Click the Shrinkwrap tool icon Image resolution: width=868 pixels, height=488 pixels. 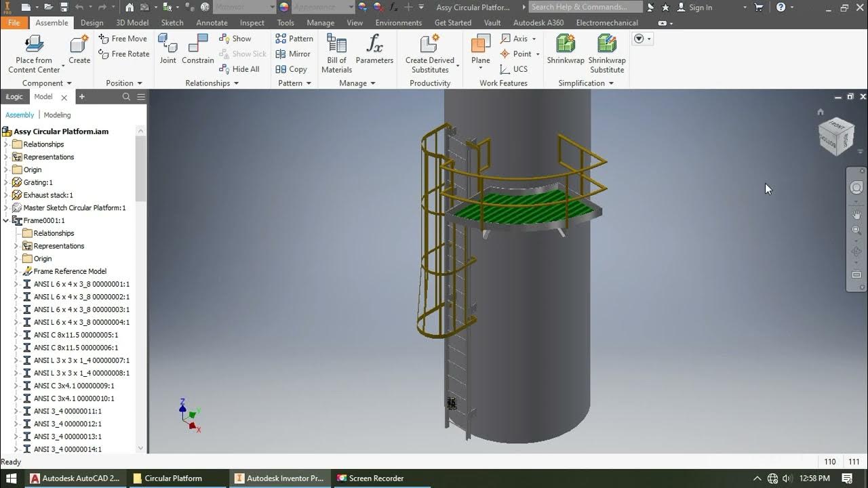(x=566, y=43)
